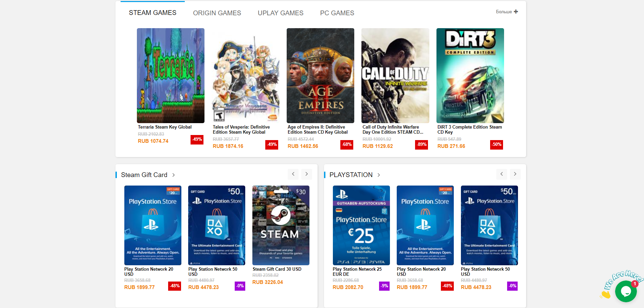Open the live chat widget
This screenshot has width=644, height=308.
tap(626, 291)
